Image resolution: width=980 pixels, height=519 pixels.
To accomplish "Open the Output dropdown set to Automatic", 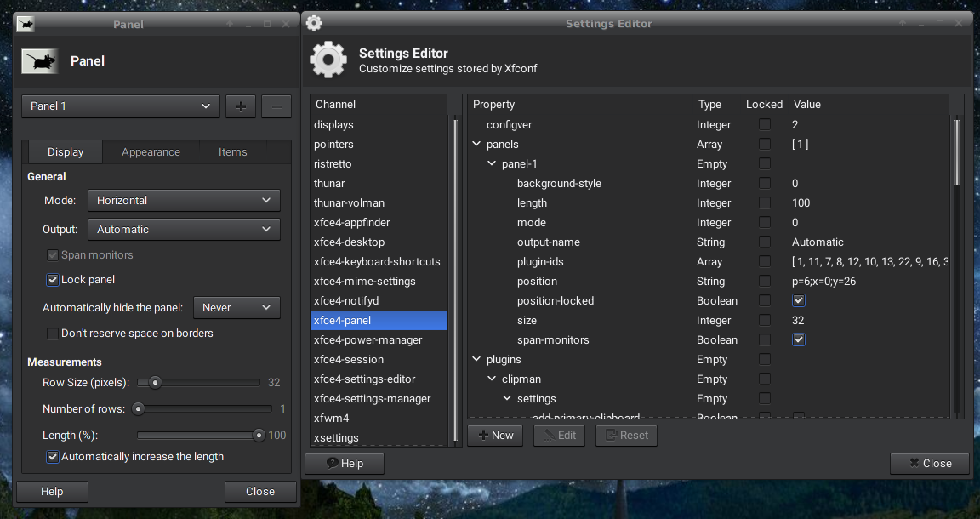I will [183, 230].
